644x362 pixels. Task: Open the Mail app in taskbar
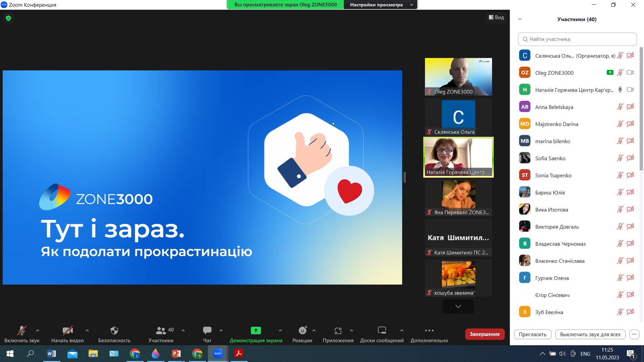(x=72, y=354)
